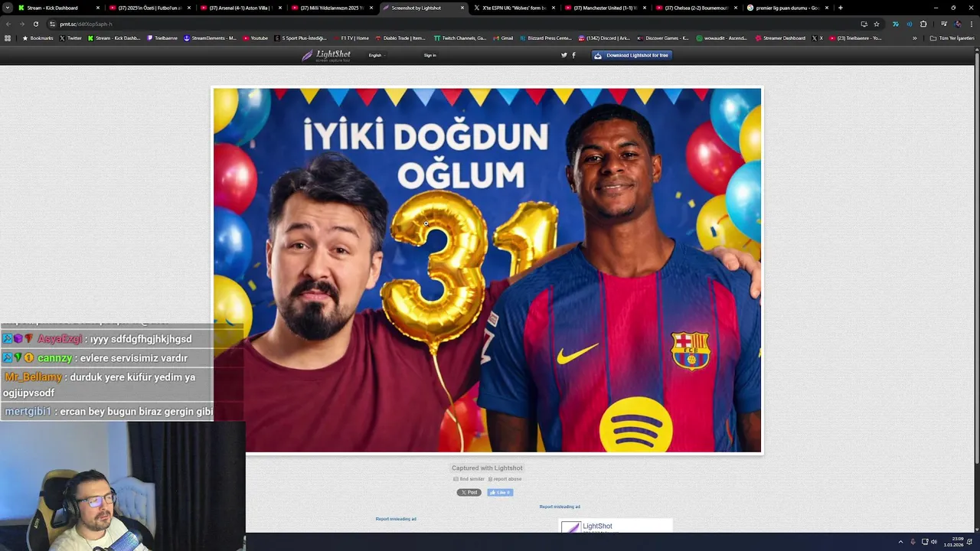The height and width of the screenshot is (551, 980).
Task: Open the Blizzard Press Center bookmark
Action: click(546, 37)
